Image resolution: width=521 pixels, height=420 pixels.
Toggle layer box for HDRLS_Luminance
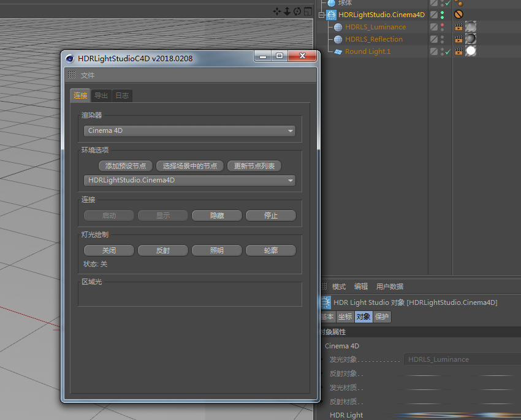click(x=433, y=27)
